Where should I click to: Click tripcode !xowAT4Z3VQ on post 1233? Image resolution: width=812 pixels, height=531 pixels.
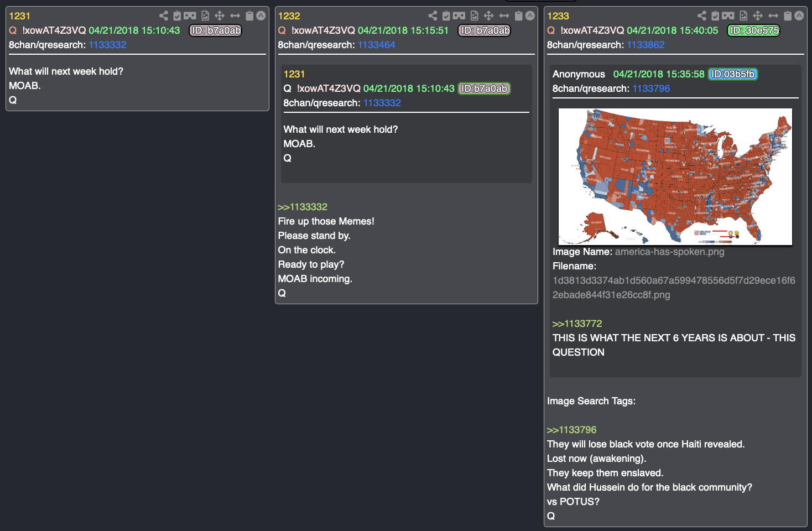click(x=592, y=30)
